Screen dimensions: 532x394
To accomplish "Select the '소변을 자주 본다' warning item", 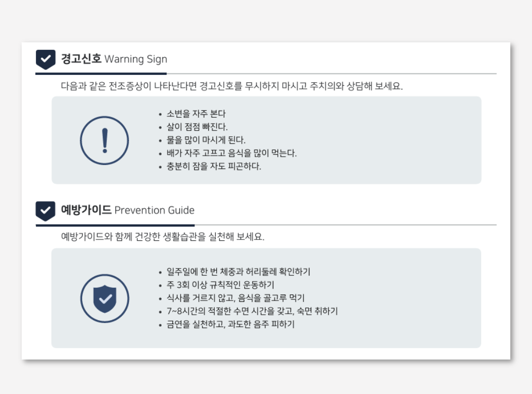I will [x=196, y=114].
